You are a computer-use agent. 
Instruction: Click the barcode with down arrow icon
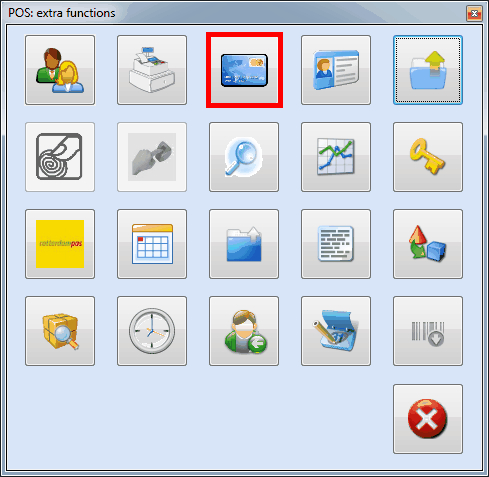428,331
